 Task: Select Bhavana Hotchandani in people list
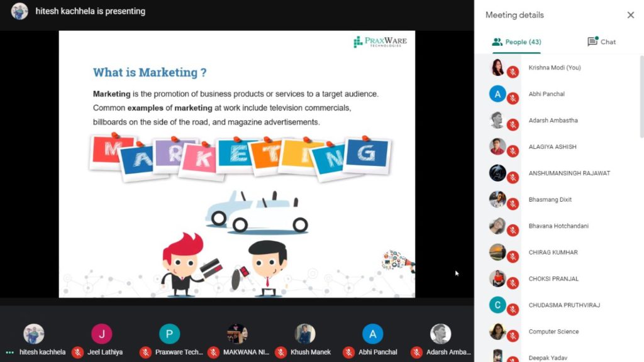(x=558, y=226)
